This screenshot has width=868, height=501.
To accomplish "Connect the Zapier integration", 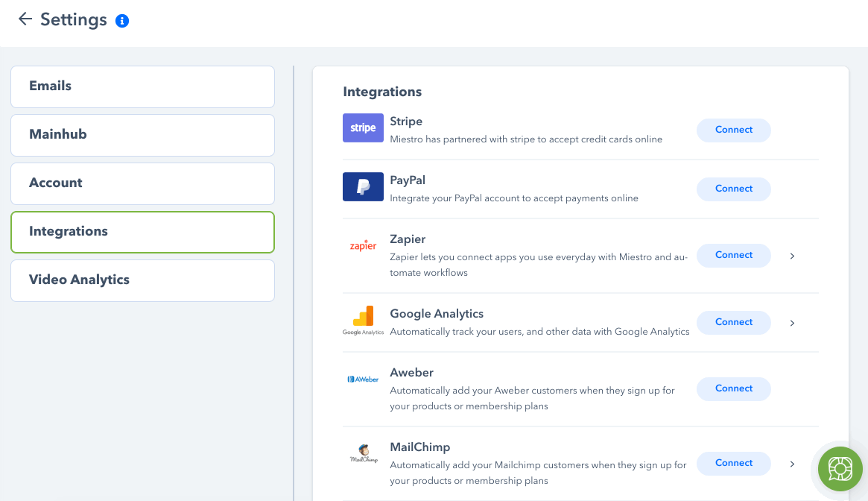I will [733, 256].
